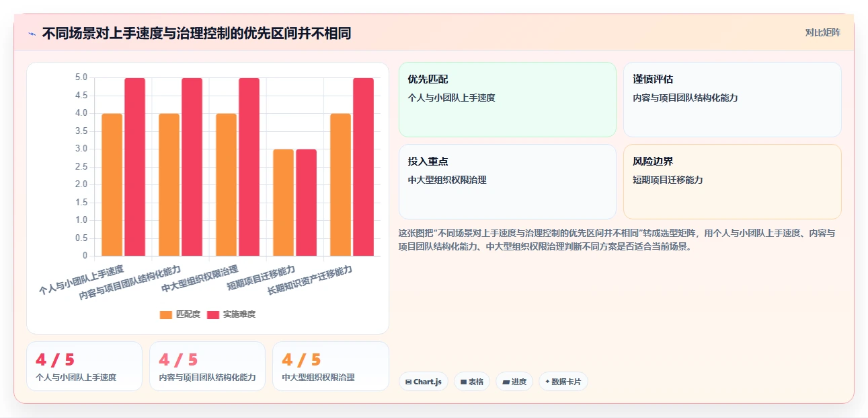This screenshot has width=868, height=418.
Task: Toggle the 实施难度 legend entry
Action: pyautogui.click(x=231, y=314)
